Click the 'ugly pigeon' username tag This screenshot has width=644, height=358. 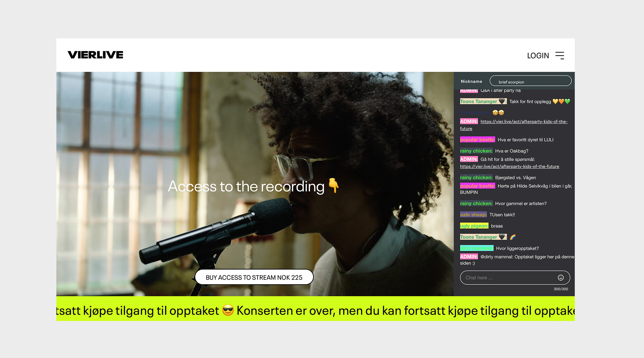click(x=474, y=226)
